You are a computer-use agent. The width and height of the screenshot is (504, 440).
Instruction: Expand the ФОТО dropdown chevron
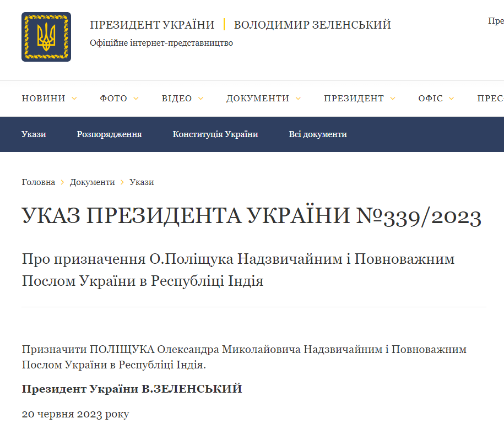[136, 99]
